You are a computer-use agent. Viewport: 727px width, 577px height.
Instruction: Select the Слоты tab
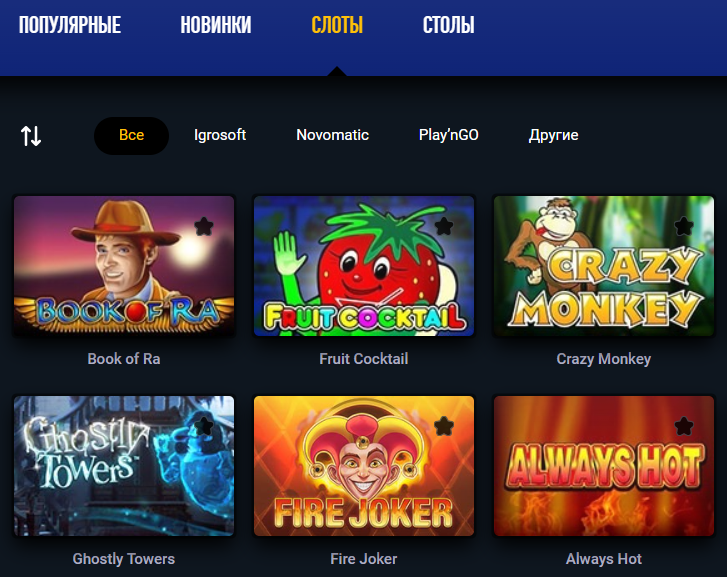pos(337,25)
